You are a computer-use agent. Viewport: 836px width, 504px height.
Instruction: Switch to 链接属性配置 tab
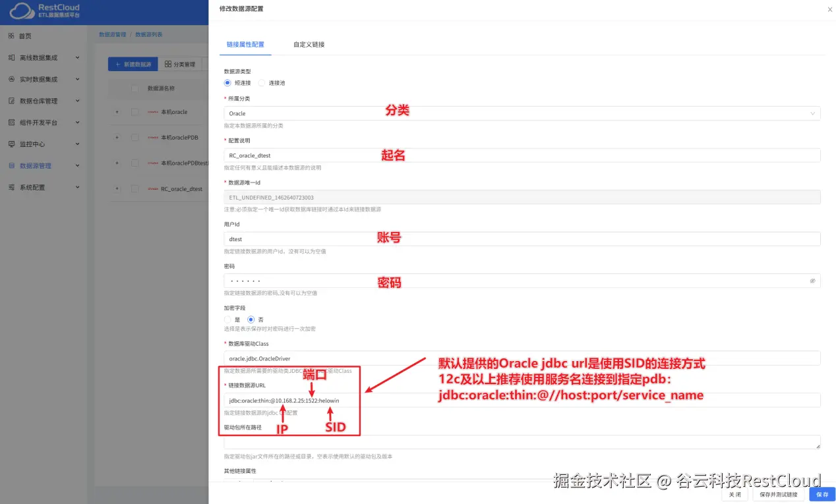click(245, 44)
